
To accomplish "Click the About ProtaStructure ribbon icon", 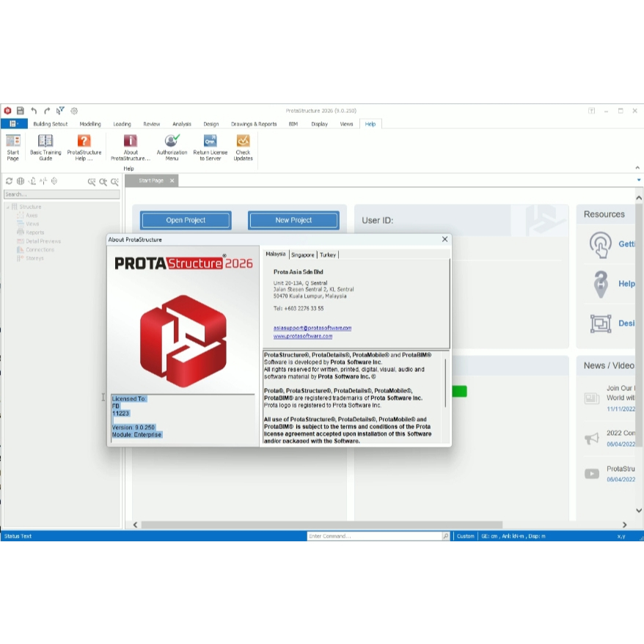I will click(x=131, y=147).
